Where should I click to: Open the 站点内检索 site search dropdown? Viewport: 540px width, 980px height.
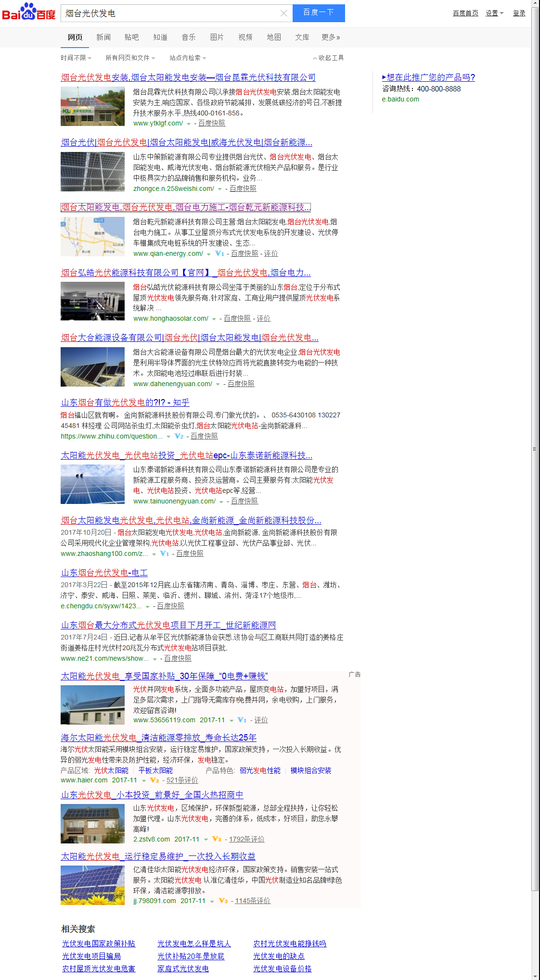[x=187, y=58]
